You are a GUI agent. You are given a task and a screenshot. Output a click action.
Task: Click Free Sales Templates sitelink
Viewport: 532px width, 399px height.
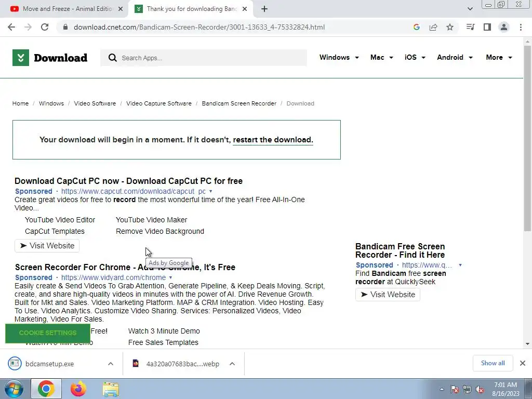coord(163,343)
